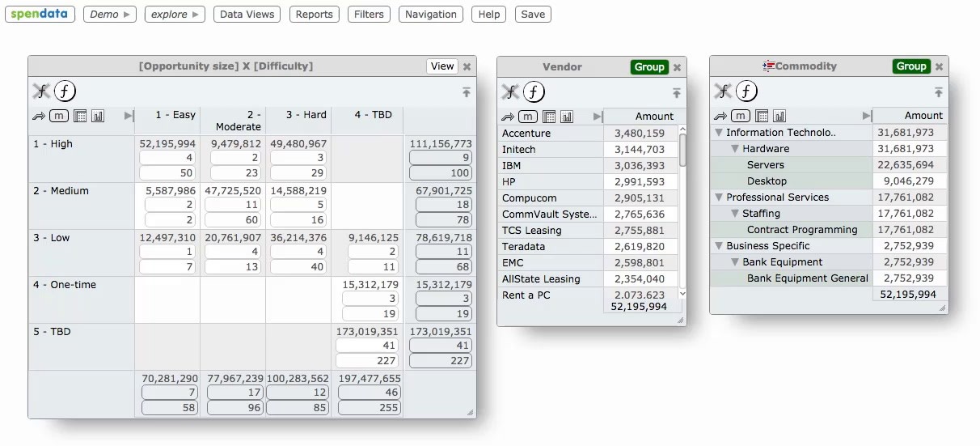The height and width of the screenshot is (446, 980).
Task: Click the hierarchy icon beside Commodity title
Action: [768, 66]
